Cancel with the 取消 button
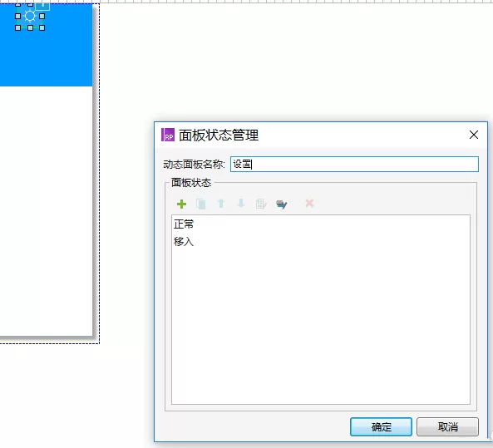493x448 pixels. (448, 426)
